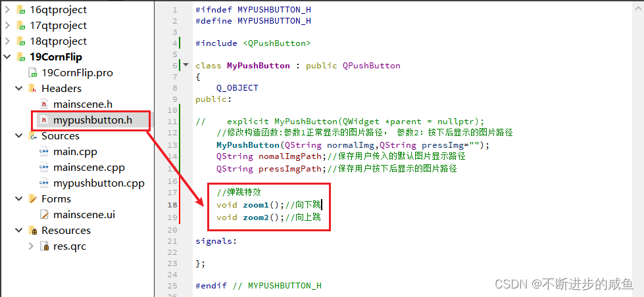Select the 16qtproject project
The width and height of the screenshot is (644, 297).
click(x=59, y=9)
